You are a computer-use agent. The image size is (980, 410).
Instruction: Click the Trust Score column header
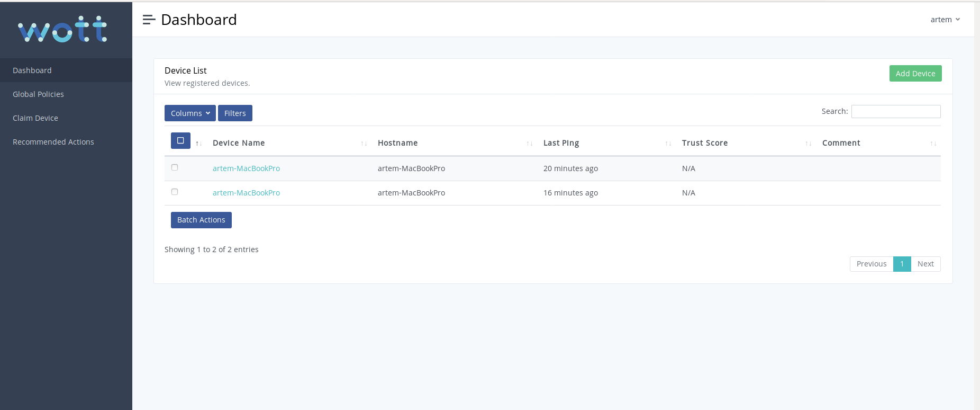[x=704, y=143]
